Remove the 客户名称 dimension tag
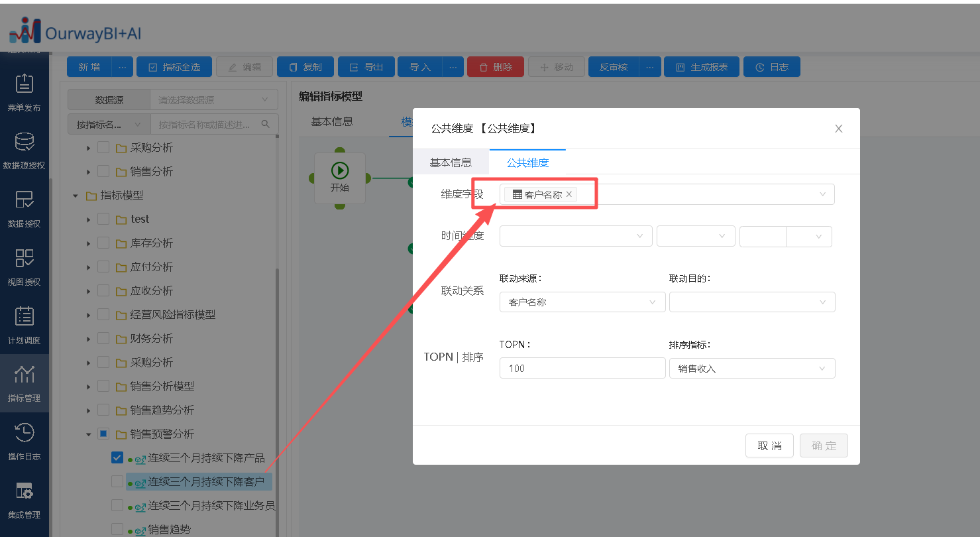The width and height of the screenshot is (980, 537). pos(569,194)
